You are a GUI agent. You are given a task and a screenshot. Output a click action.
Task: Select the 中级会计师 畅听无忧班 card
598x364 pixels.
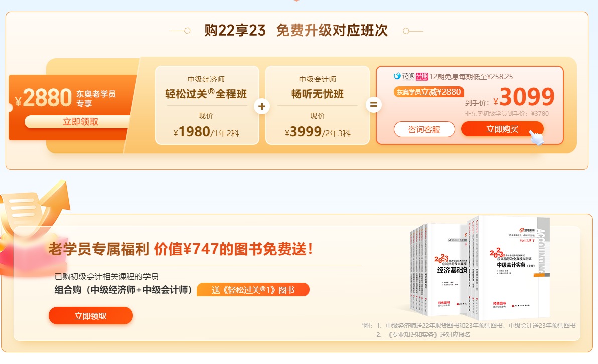click(x=317, y=105)
